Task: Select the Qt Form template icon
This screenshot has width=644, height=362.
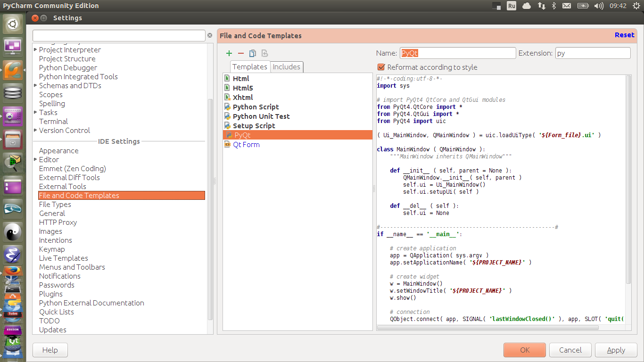Action: coord(228,145)
